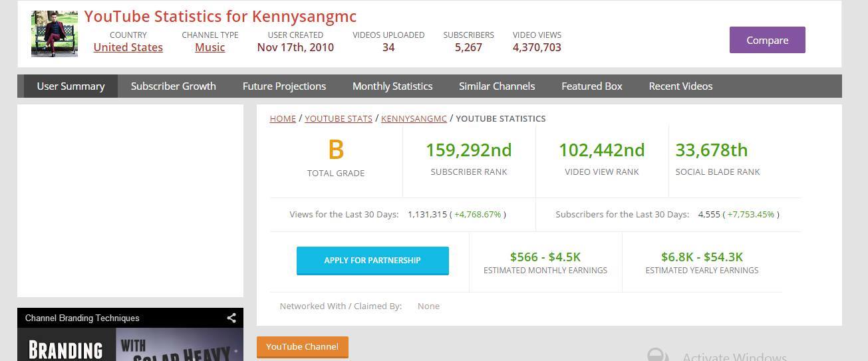Screen dimensions: 868x361
Task: Select the 4,555 subscribers last 30 days
Action: pyautogui.click(x=709, y=214)
